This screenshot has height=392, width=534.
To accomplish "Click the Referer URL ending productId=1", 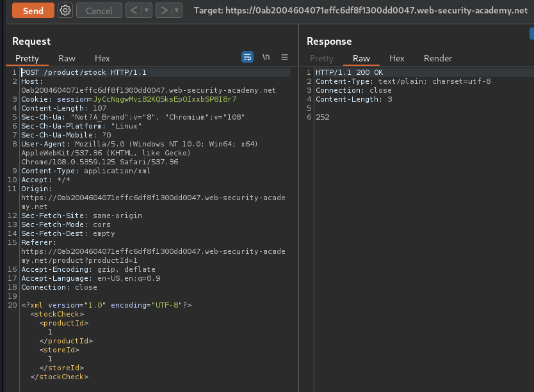I will pyautogui.click(x=153, y=256).
